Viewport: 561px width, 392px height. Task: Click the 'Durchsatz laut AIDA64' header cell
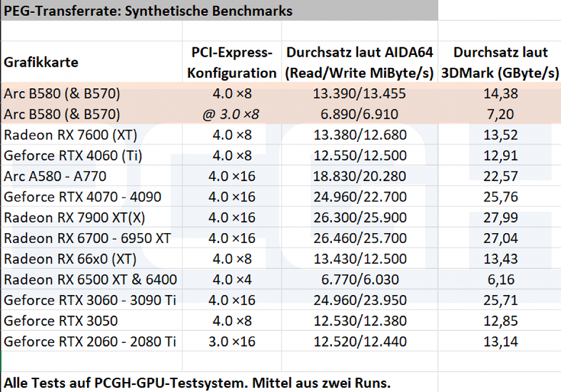coord(359,62)
